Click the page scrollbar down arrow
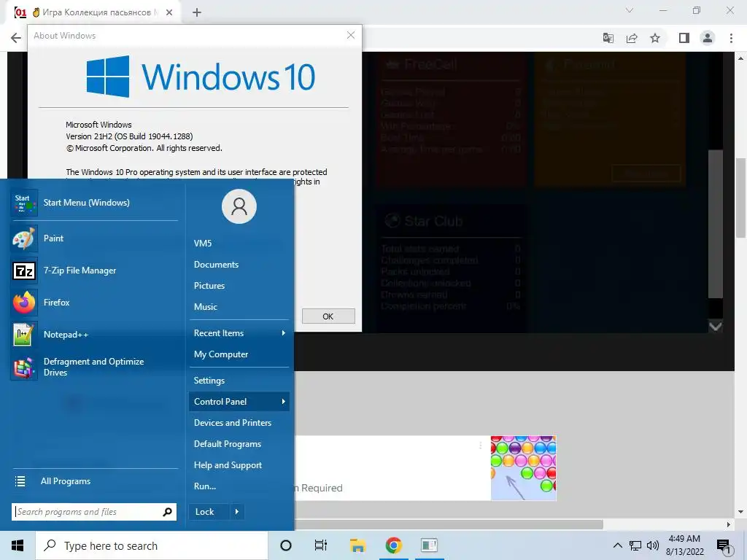This screenshot has width=747, height=560. (x=740, y=512)
